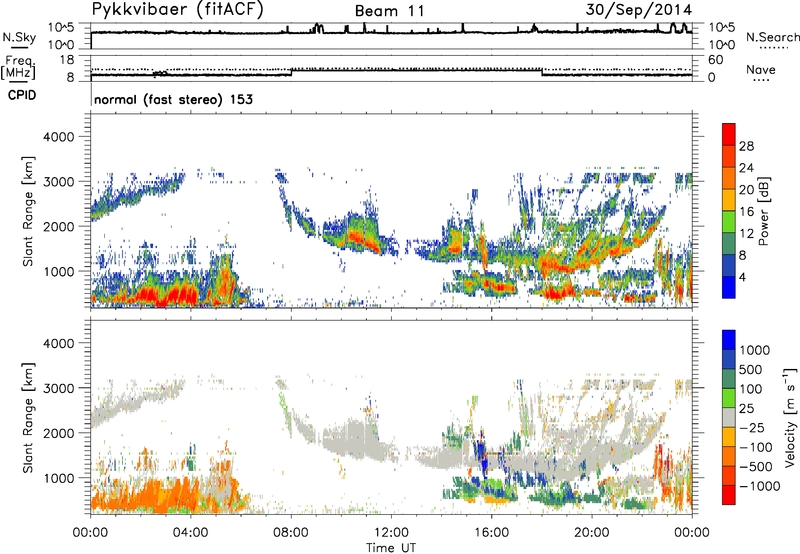Pick the gray segment of Velocity color bar
The width and height of the screenshot is (800, 554).
pos(729,418)
